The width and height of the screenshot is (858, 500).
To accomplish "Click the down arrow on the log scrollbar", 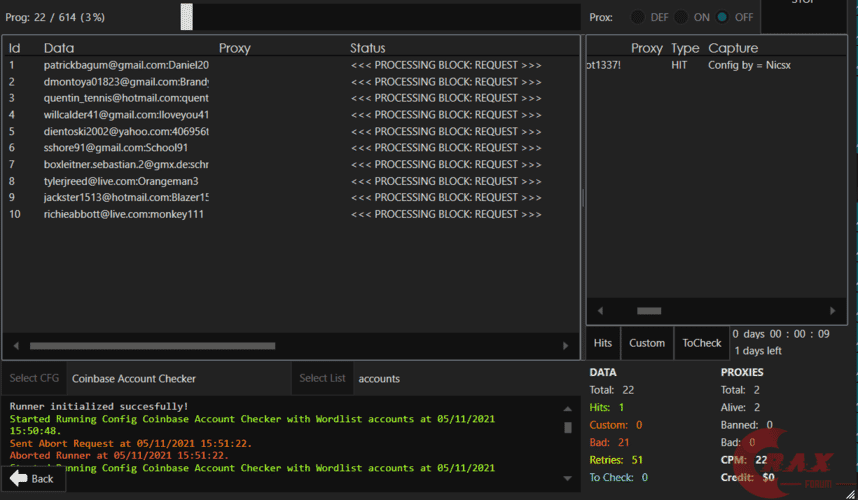I will pyautogui.click(x=567, y=479).
